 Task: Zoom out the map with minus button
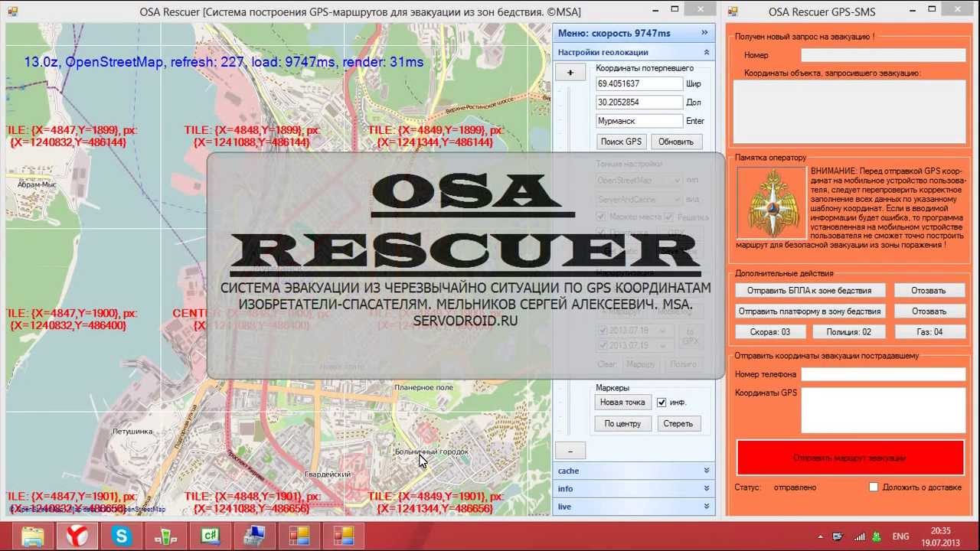click(570, 451)
